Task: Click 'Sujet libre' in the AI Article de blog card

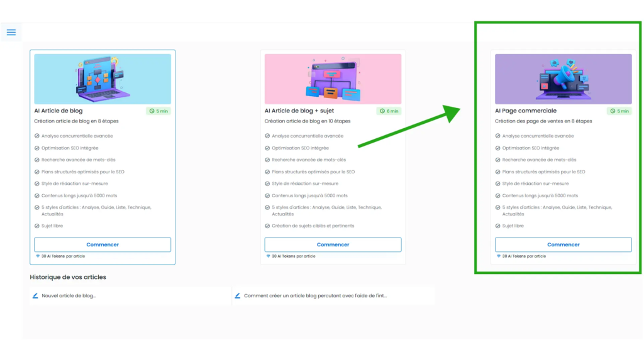Action: [52, 226]
